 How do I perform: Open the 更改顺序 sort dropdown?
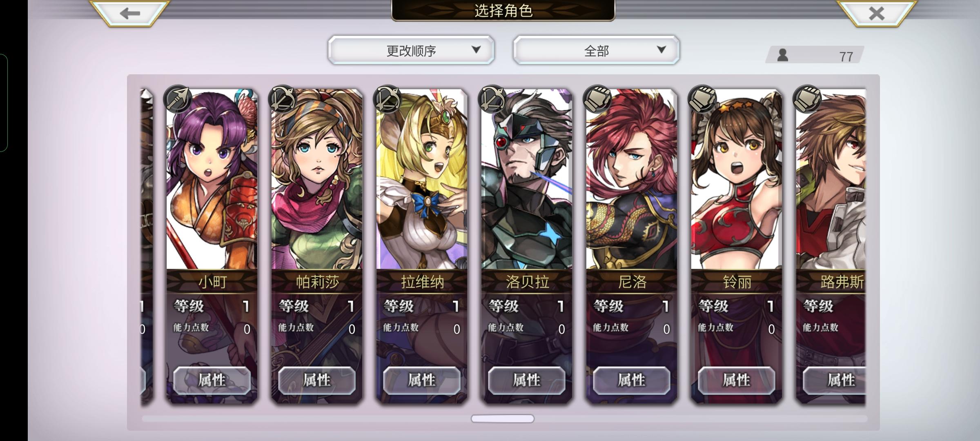[411, 50]
